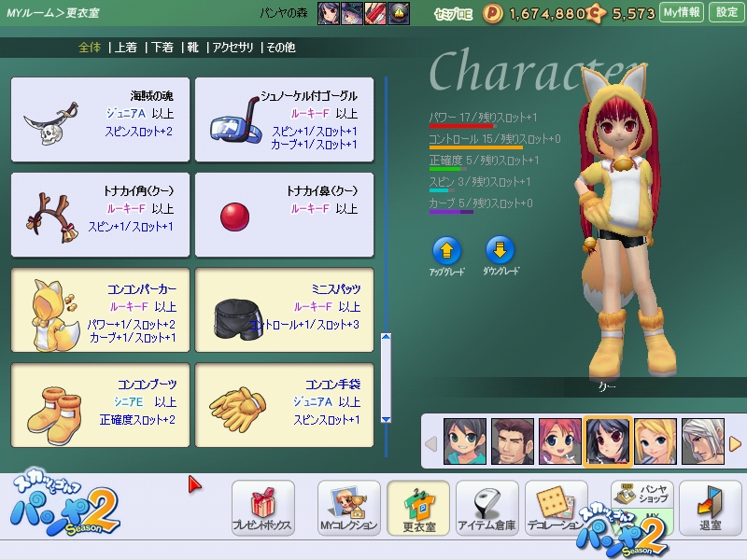Viewport: 747px width, 560px height.
Task: Click the My情報 button
Action: [x=682, y=12]
